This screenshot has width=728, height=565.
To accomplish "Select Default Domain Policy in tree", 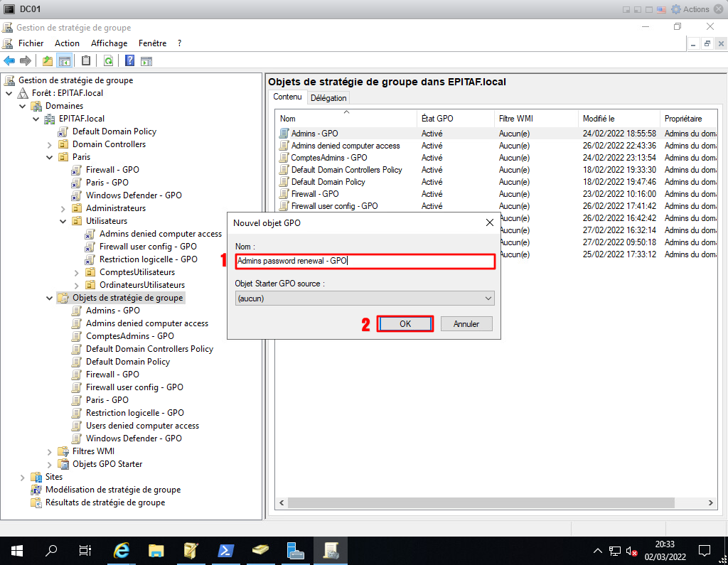I will pos(114,131).
